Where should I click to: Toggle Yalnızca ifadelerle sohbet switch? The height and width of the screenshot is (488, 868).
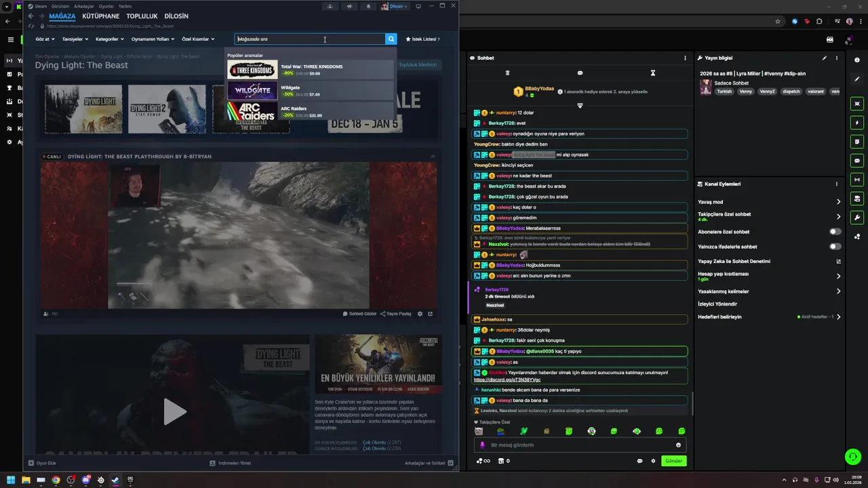click(x=835, y=247)
